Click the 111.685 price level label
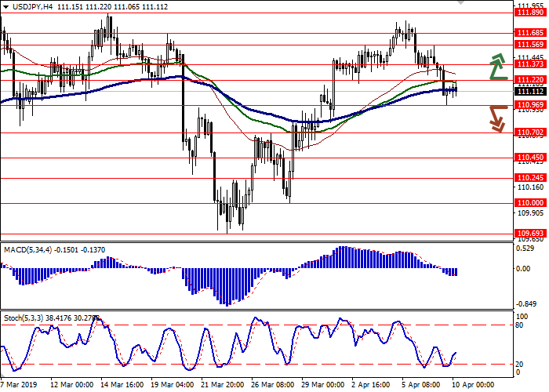The width and height of the screenshot is (549, 392). click(x=529, y=33)
